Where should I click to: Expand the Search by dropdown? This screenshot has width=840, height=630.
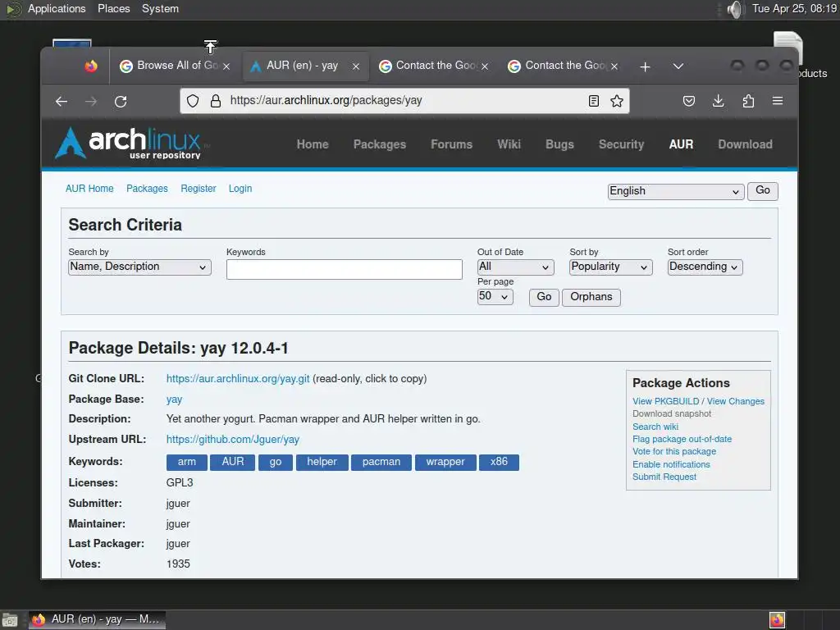pyautogui.click(x=139, y=267)
